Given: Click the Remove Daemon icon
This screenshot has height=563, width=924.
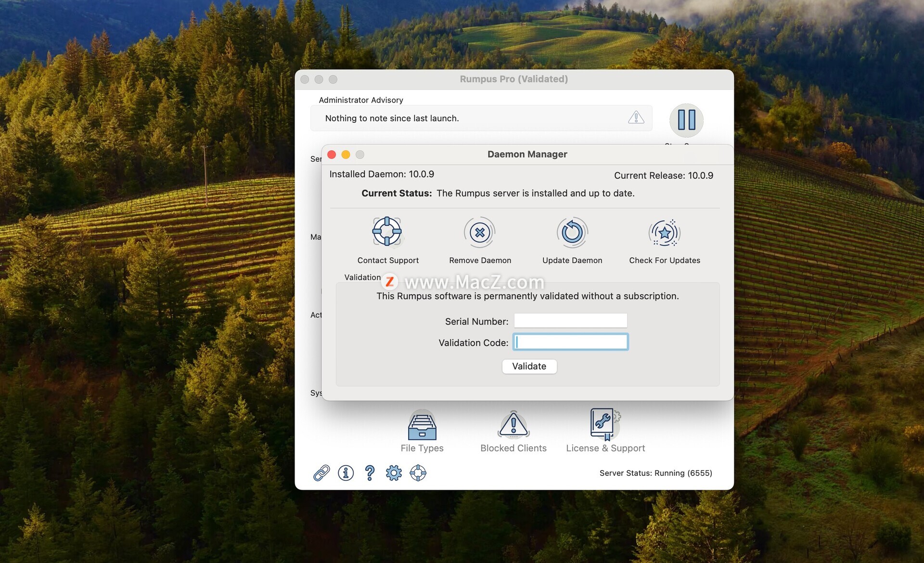Looking at the screenshot, I should pyautogui.click(x=480, y=233).
